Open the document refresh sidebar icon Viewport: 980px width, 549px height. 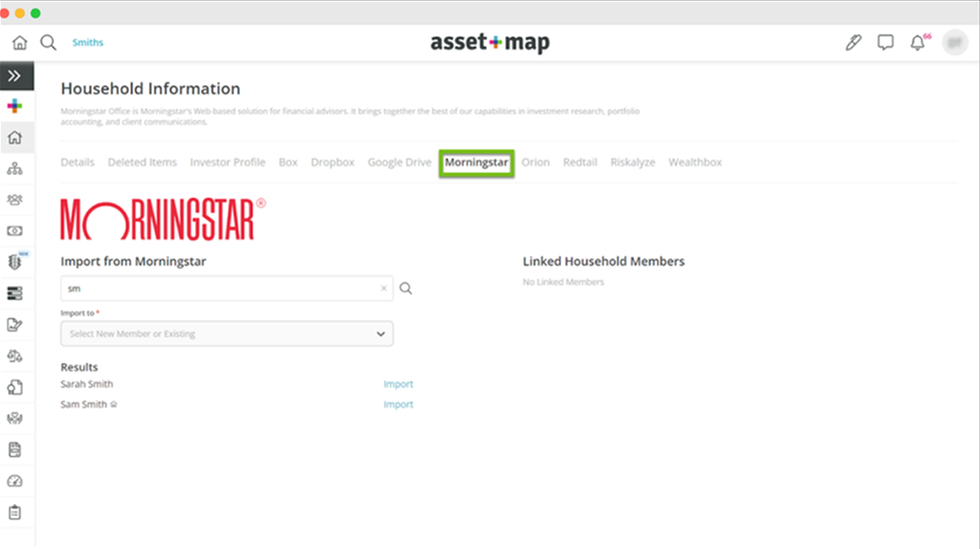point(15,387)
